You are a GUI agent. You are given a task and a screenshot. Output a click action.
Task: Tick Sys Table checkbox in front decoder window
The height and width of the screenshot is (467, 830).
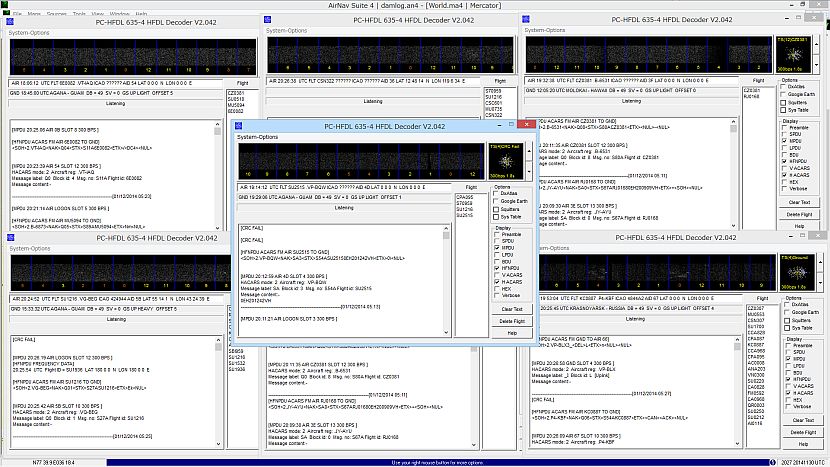point(496,217)
